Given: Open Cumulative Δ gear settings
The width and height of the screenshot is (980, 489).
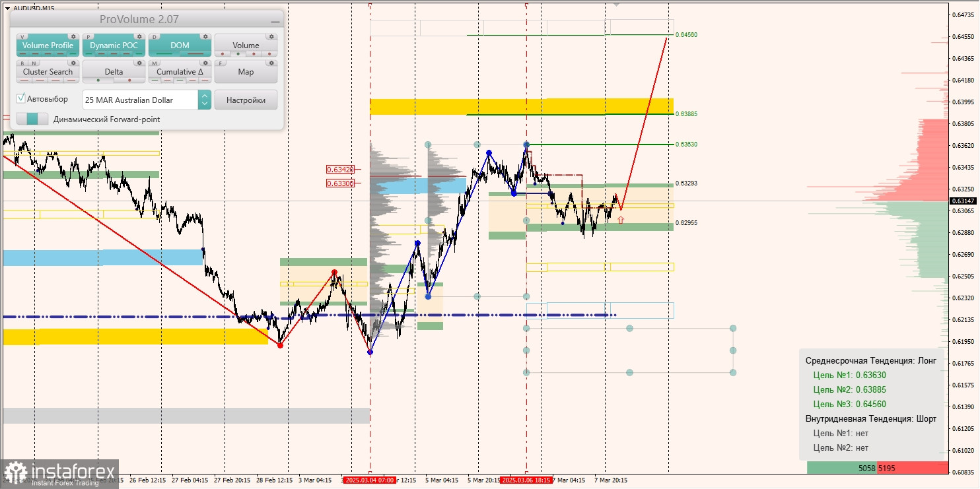Looking at the screenshot, I should [x=205, y=63].
